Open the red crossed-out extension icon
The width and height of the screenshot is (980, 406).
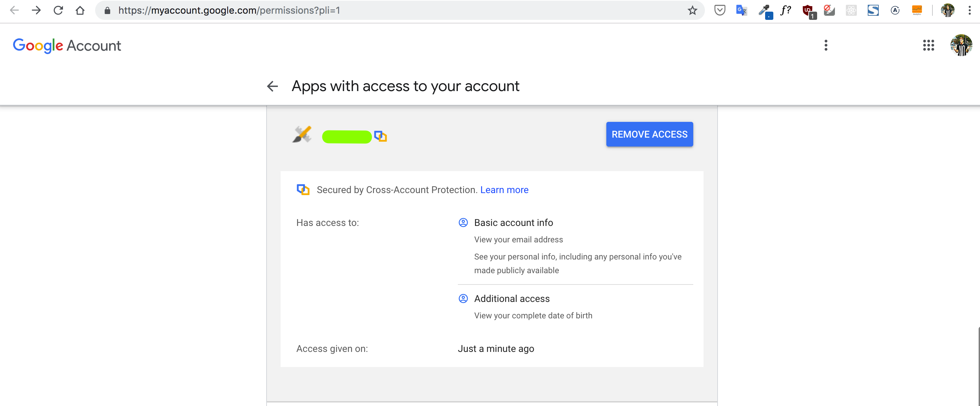click(829, 10)
